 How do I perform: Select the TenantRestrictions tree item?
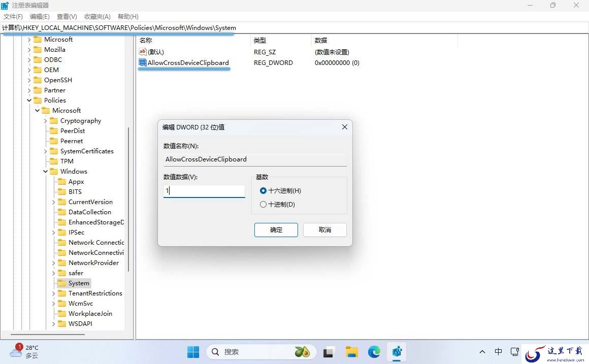click(x=95, y=293)
